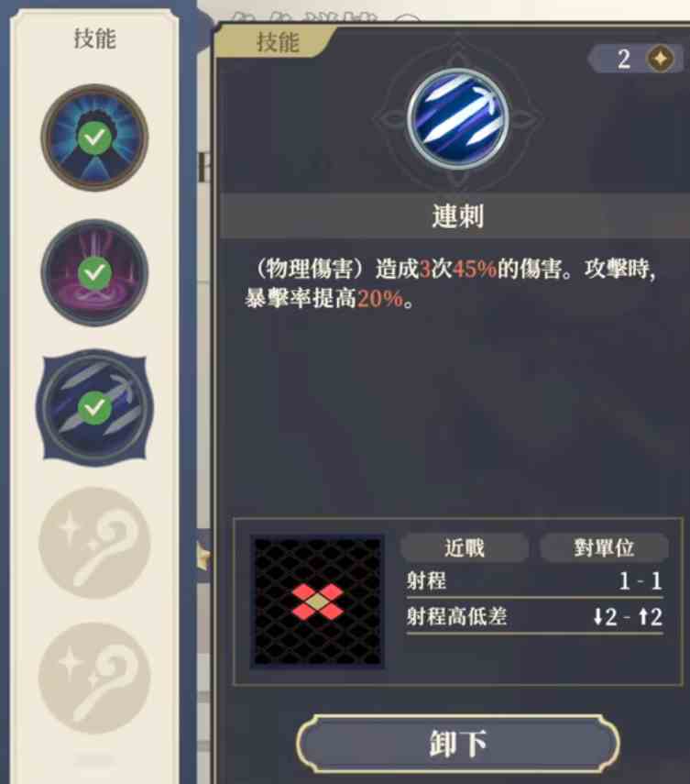Toggle checkmark on purple ripple skill
690x784 pixels.
pos(94,272)
